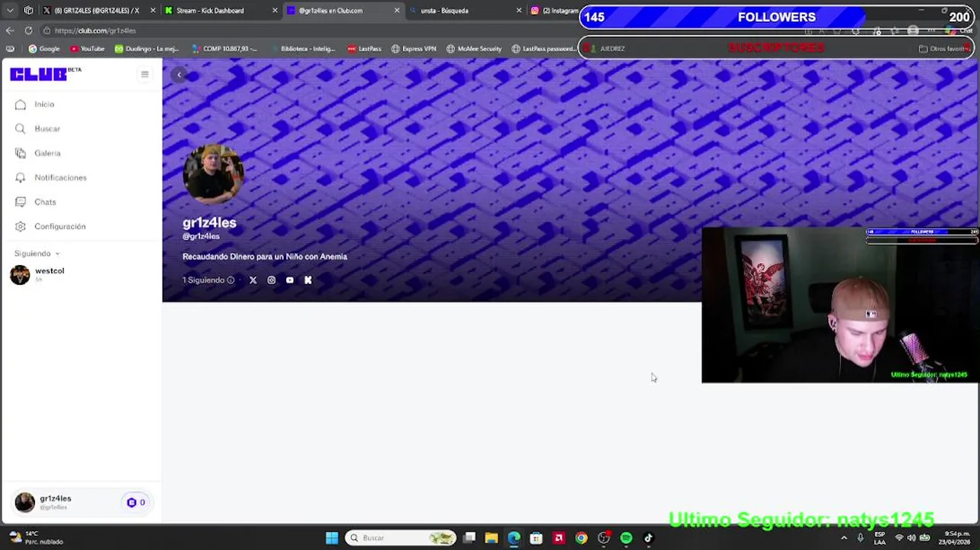This screenshot has width=980, height=550.
Task: Open the Express VPN bookmark
Action: 414,49
